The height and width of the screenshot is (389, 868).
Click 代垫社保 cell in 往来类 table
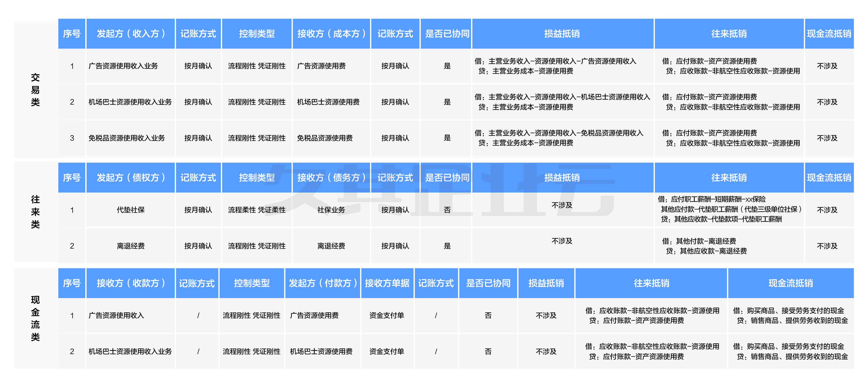(x=130, y=210)
